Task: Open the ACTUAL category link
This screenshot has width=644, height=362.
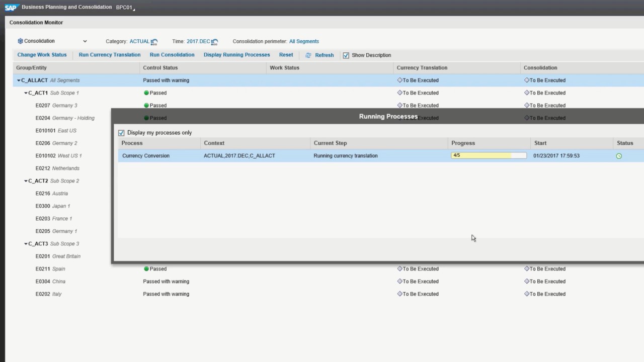Action: click(139, 41)
